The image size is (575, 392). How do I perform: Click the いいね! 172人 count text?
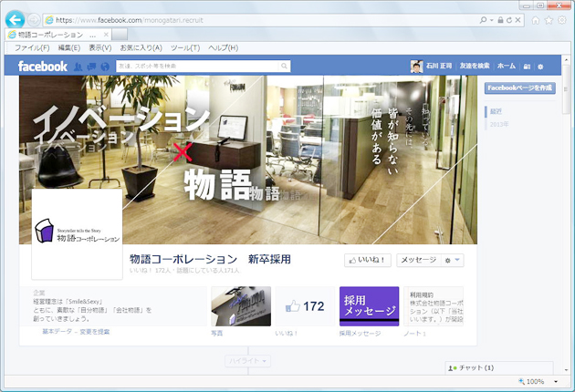[151, 271]
